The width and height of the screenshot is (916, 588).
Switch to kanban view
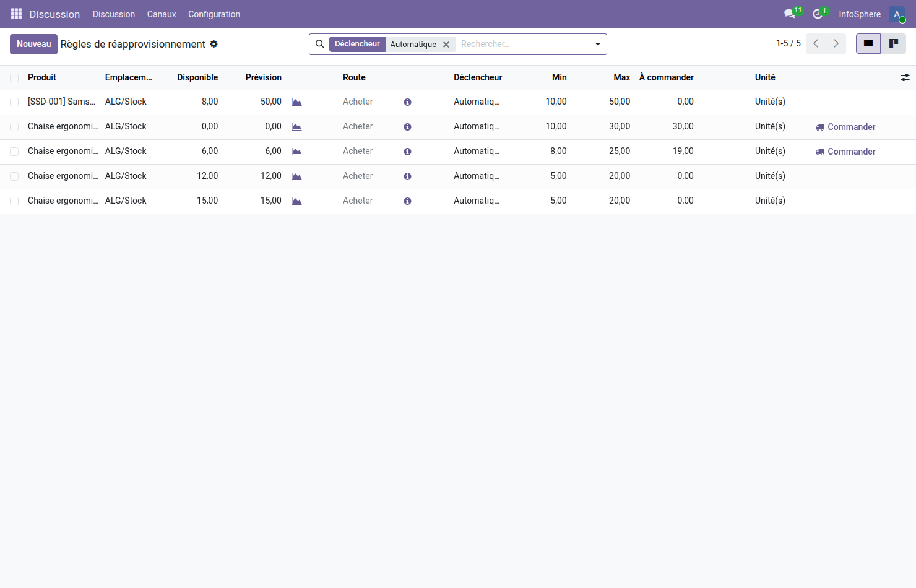coord(894,43)
